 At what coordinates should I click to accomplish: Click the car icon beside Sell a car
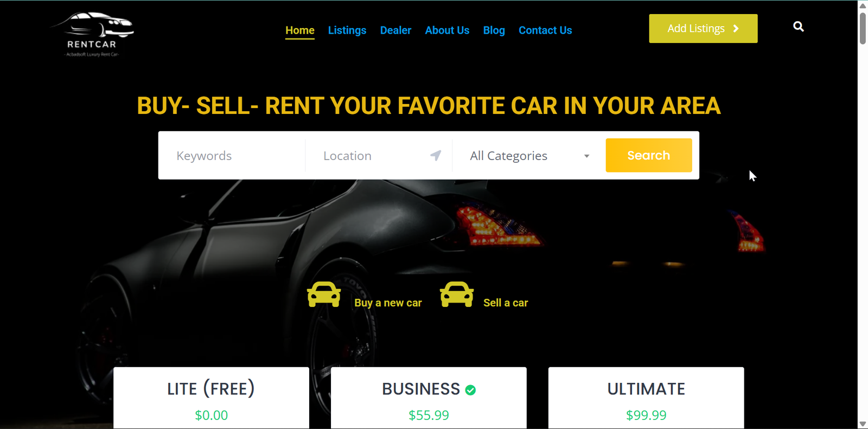point(457,294)
